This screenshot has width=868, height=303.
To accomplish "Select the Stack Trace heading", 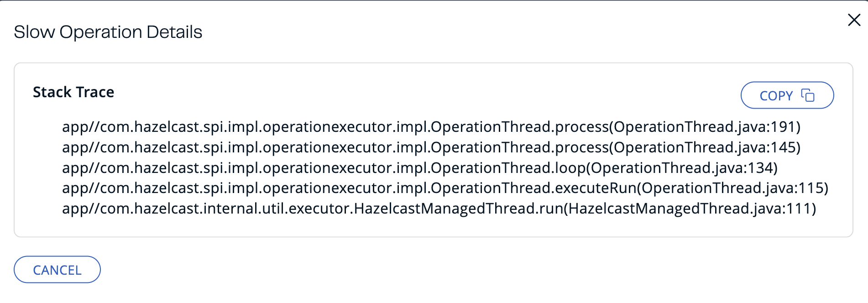I will coord(73,92).
